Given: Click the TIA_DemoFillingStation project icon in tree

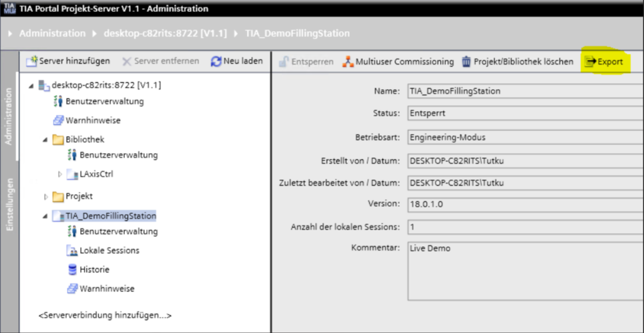Looking at the screenshot, I should [59, 216].
